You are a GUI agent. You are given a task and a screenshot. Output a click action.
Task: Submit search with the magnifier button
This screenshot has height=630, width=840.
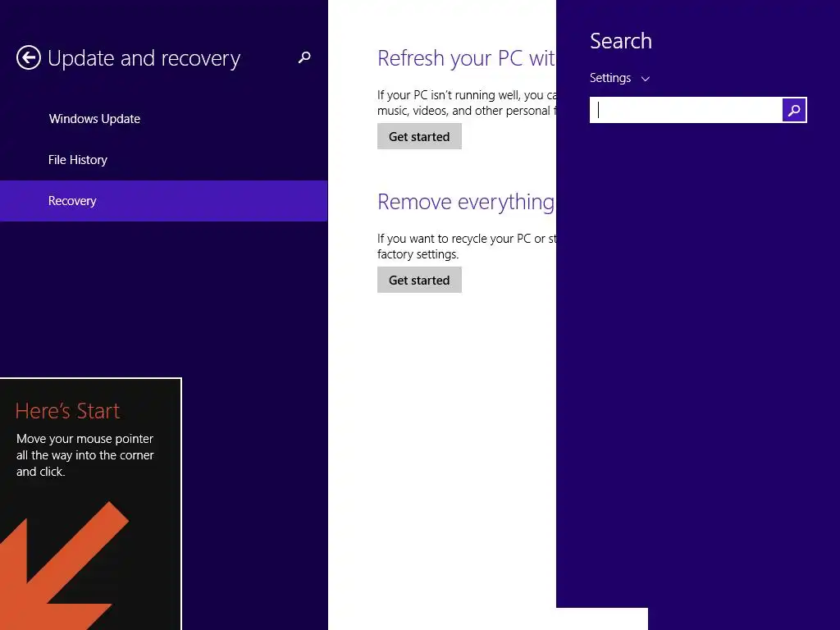tap(794, 111)
